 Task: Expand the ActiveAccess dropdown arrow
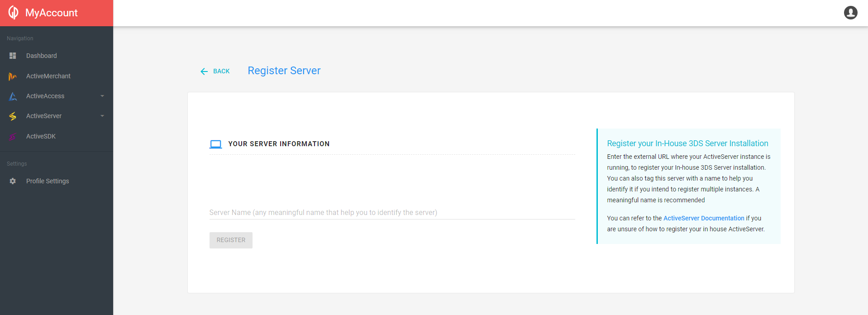102,96
